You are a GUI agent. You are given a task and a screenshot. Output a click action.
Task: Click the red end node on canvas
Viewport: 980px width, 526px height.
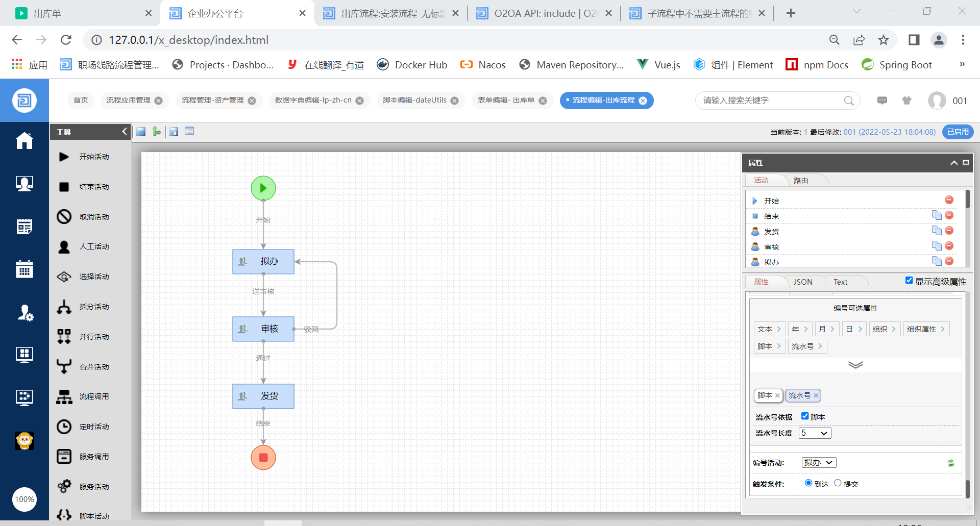tap(263, 458)
